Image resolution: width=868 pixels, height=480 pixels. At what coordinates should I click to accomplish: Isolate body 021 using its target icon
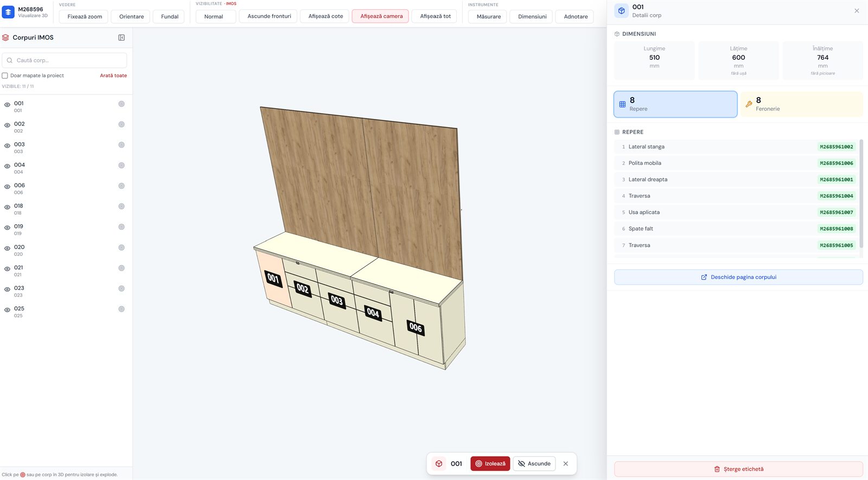tap(122, 268)
